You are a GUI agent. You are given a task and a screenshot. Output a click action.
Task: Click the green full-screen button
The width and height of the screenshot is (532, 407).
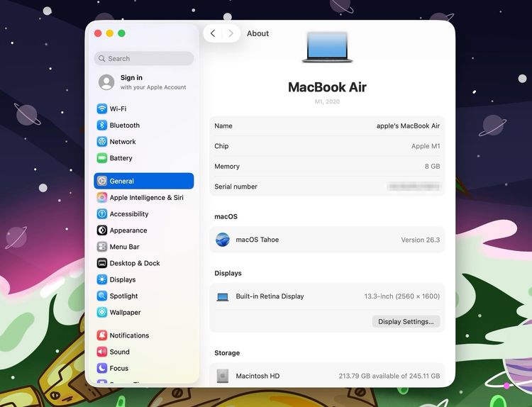pyautogui.click(x=121, y=33)
